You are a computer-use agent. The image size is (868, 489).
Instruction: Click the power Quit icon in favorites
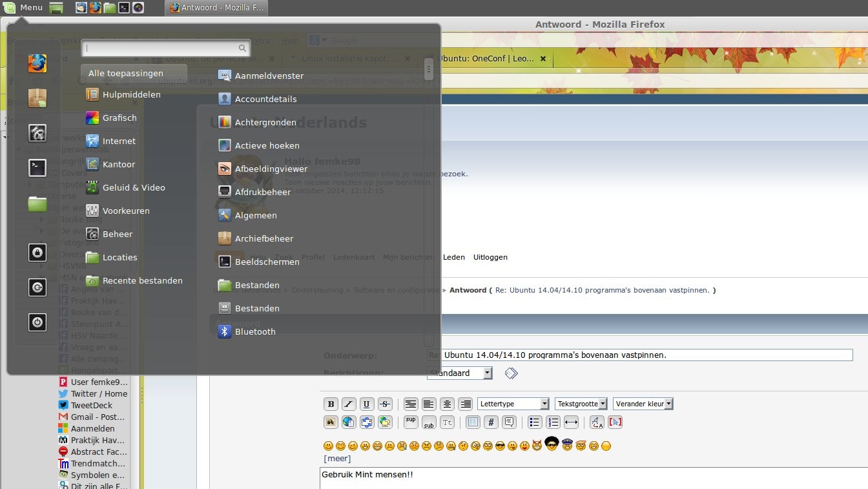pos(37,322)
